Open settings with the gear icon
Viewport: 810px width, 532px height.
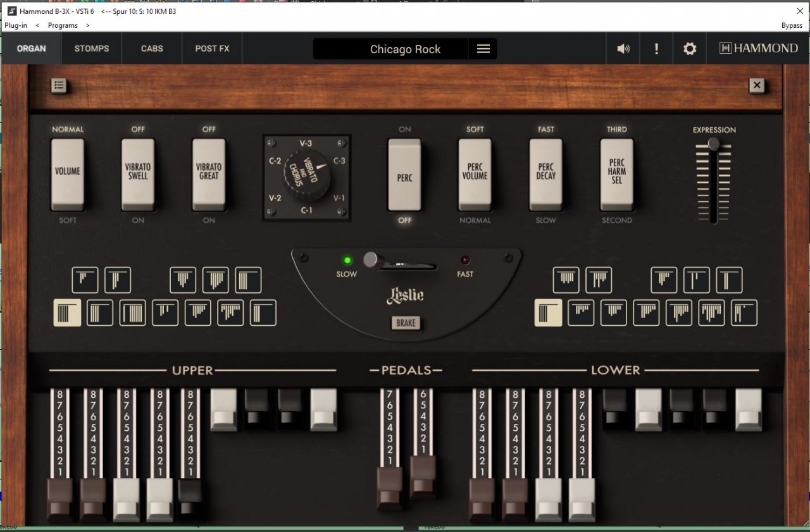click(x=690, y=49)
